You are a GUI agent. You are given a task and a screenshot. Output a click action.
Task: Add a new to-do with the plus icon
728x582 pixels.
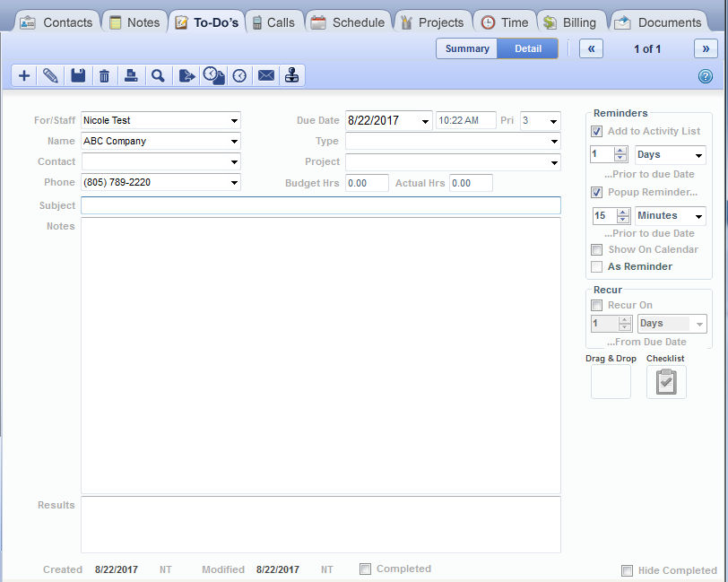point(23,75)
